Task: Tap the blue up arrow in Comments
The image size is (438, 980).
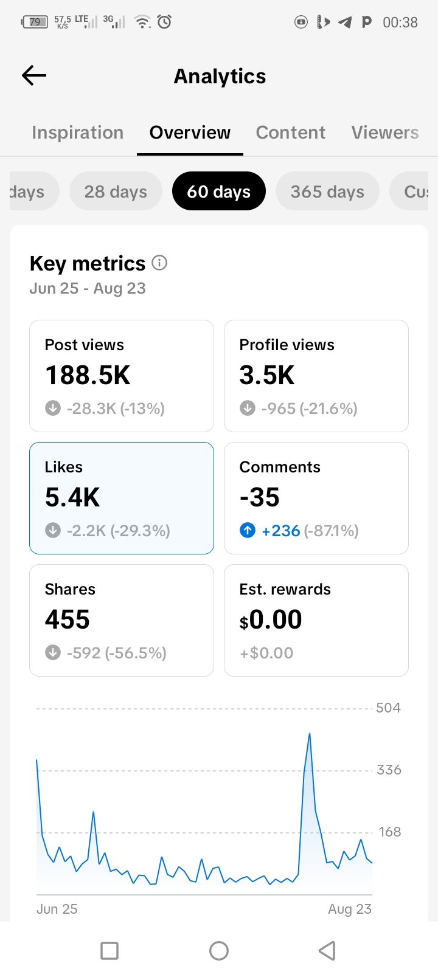Action: (248, 530)
